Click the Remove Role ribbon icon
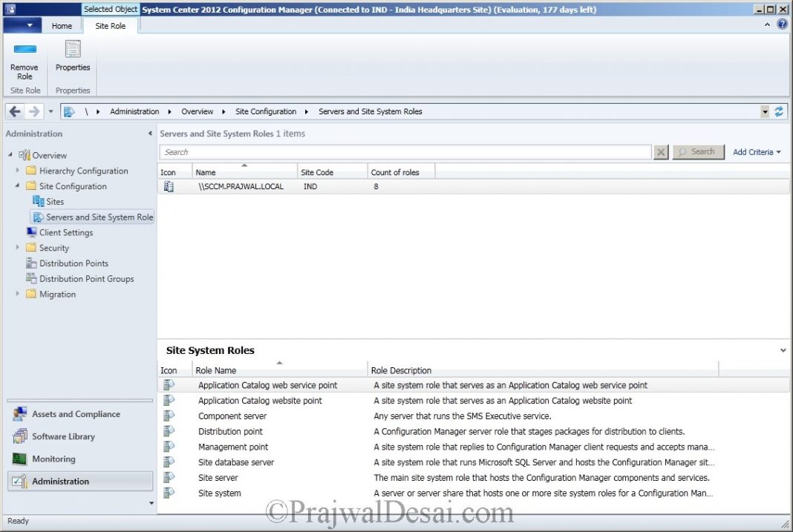 pyautogui.click(x=25, y=49)
